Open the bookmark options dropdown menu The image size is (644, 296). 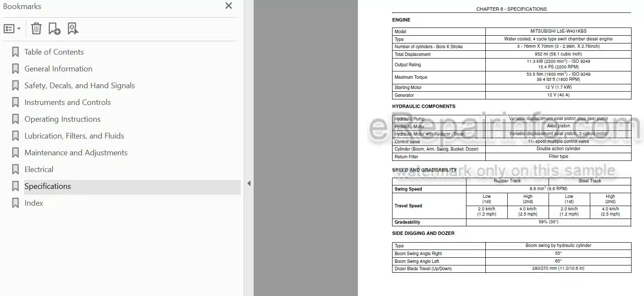click(12, 29)
